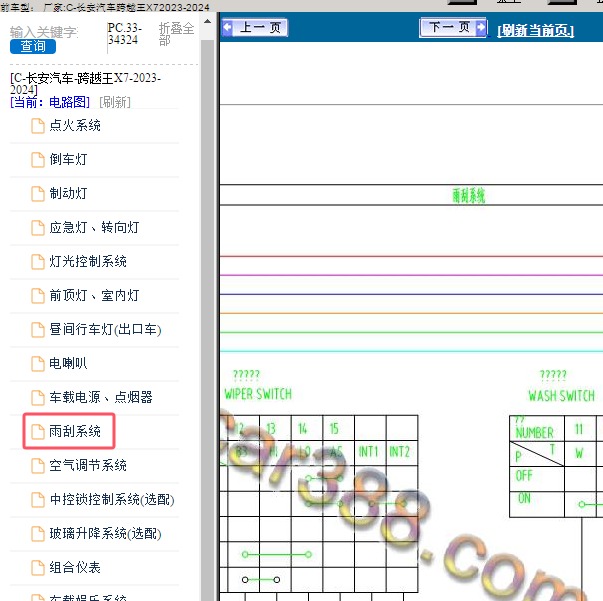Click the document icon beside 制动灯
603x601 pixels.
tap(38, 194)
